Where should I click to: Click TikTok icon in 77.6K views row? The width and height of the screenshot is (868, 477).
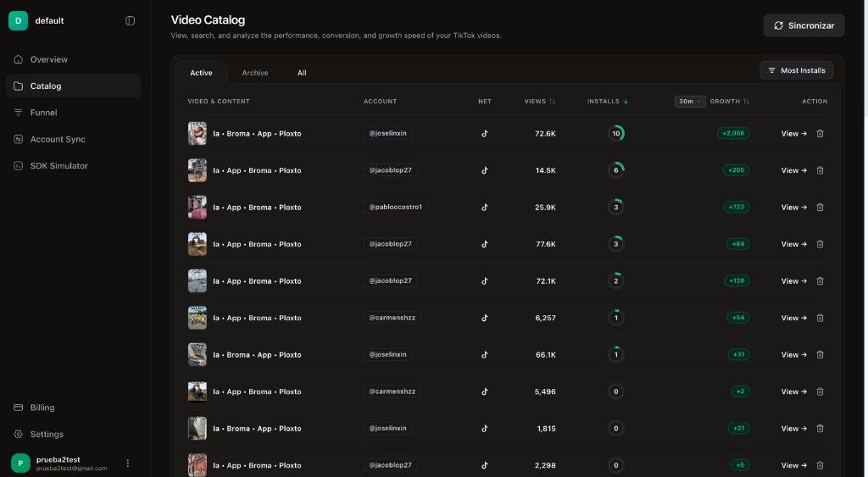coord(484,244)
